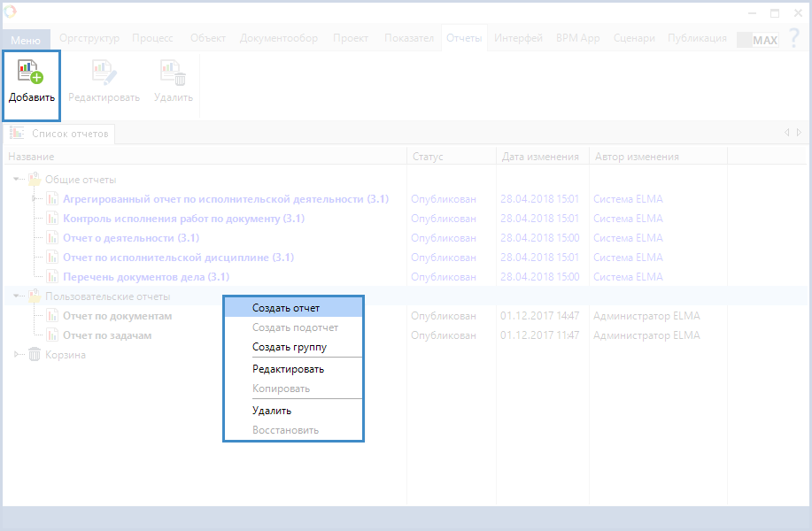Select the Отчет по документам row

tap(117, 316)
